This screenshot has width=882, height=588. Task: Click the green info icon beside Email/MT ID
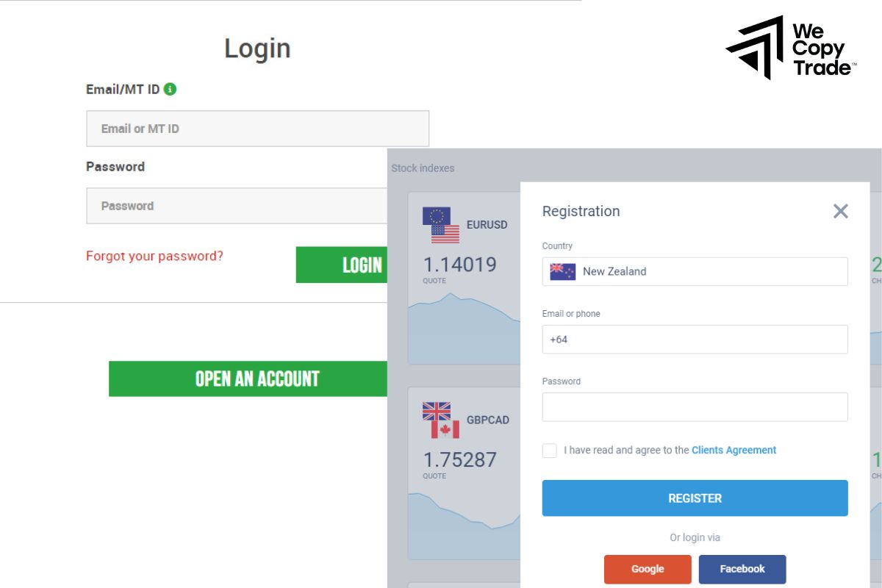170,89
